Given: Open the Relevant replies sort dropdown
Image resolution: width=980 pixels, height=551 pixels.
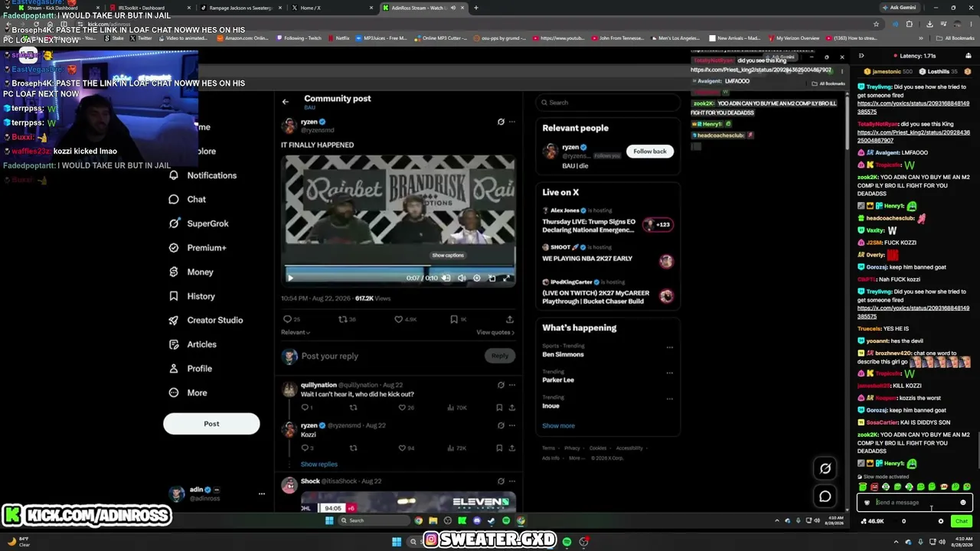Looking at the screenshot, I should click(296, 332).
